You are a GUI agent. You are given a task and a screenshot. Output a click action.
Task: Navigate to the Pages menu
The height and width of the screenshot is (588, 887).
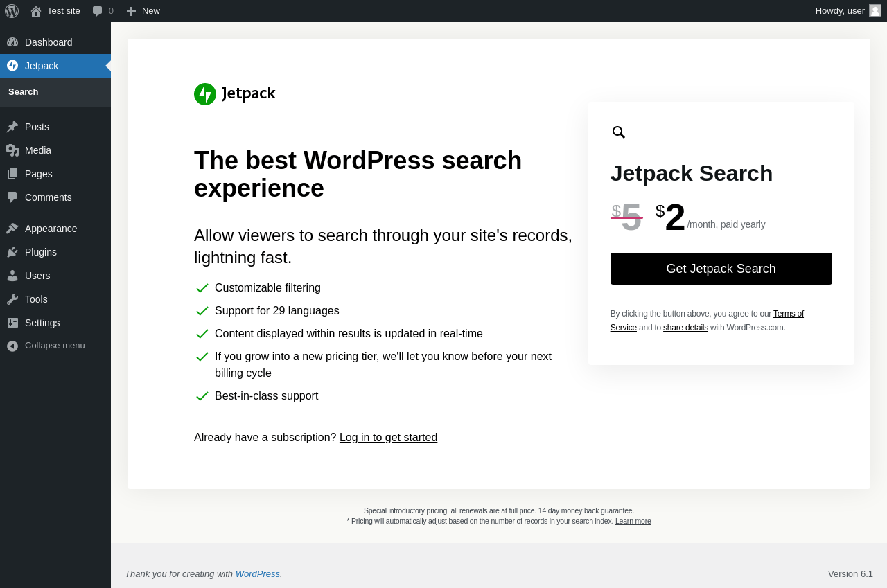click(x=55, y=174)
